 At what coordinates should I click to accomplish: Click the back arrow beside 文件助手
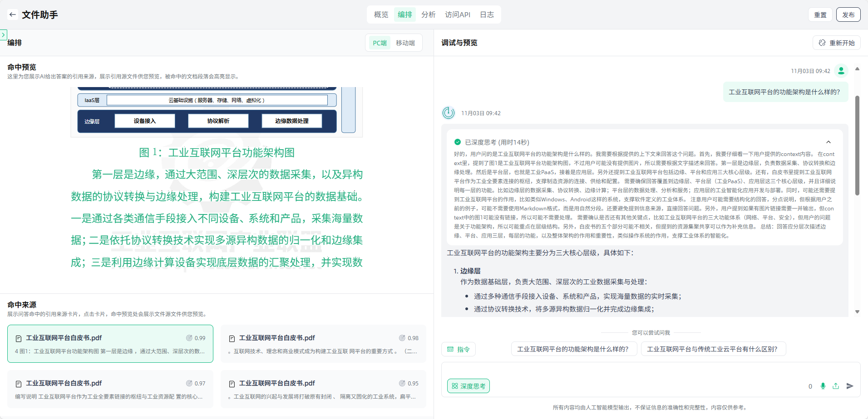coord(12,15)
